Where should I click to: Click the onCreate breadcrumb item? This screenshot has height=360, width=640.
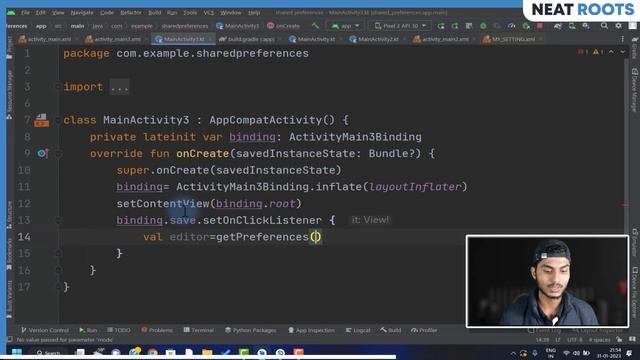point(284,26)
